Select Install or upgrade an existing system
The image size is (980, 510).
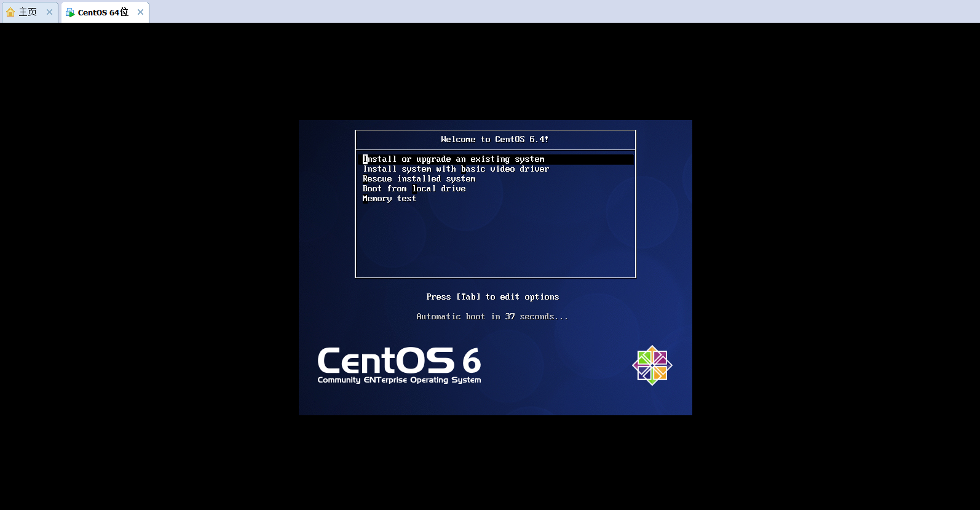point(453,159)
